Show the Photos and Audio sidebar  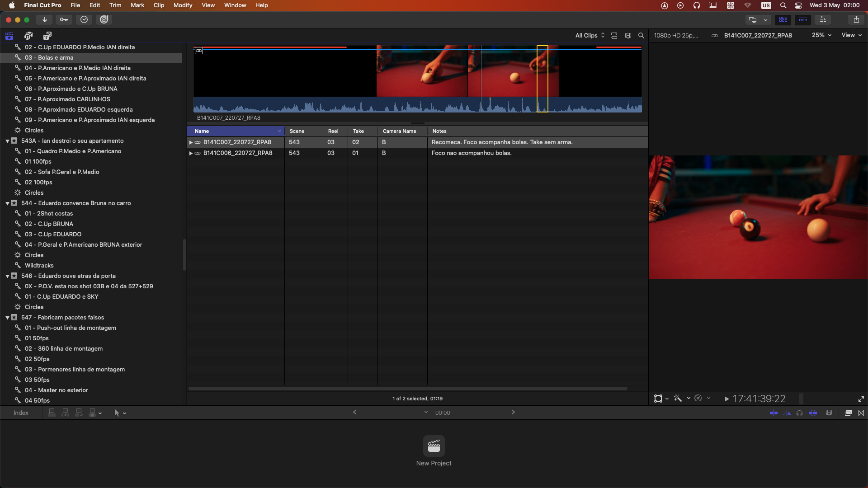[28, 36]
